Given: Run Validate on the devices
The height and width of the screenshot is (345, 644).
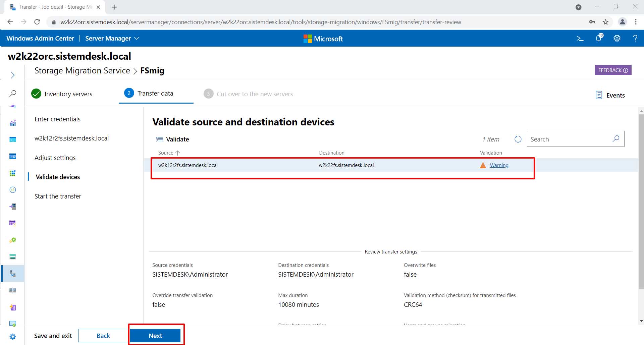Looking at the screenshot, I should click(172, 139).
